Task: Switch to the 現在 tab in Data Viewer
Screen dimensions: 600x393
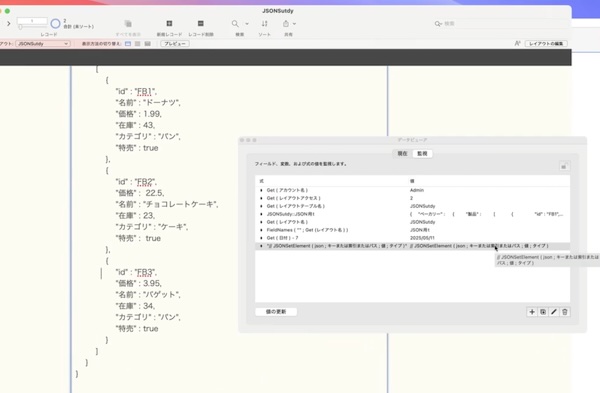Action: (402, 153)
